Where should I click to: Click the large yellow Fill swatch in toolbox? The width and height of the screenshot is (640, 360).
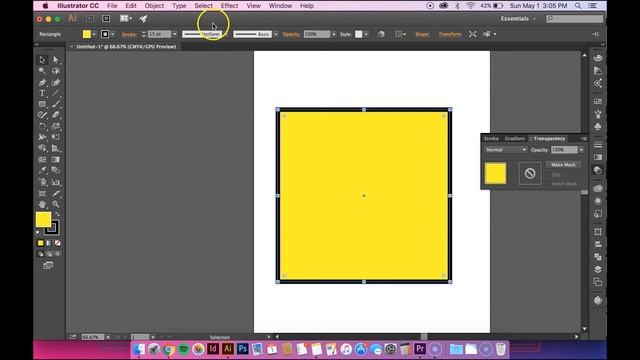coord(43,220)
